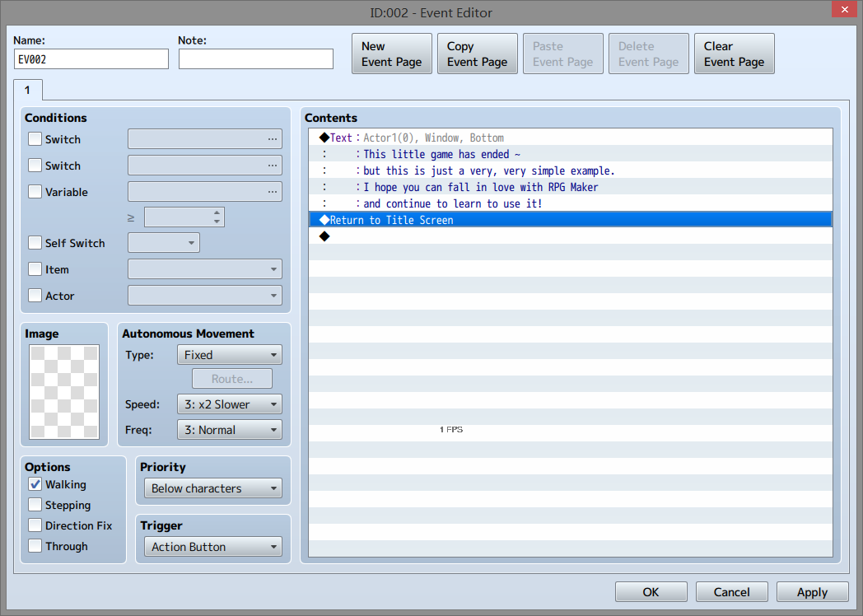Confirm with the OK button
The width and height of the screenshot is (863, 616).
point(651,592)
